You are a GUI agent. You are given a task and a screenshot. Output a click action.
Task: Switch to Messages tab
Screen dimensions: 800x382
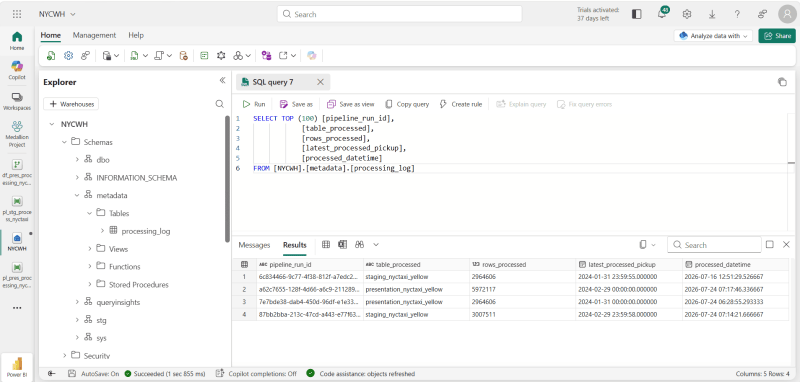point(254,245)
